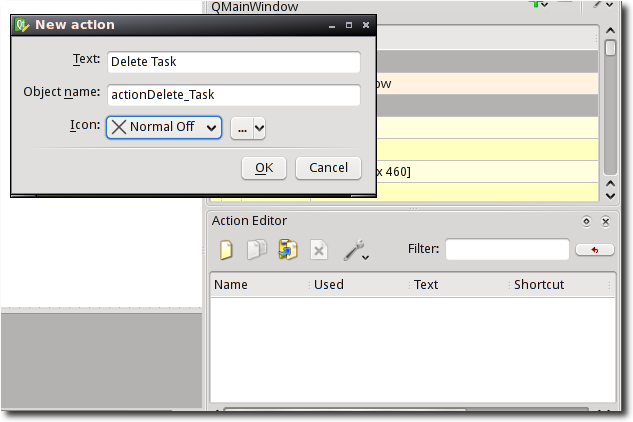Cancel the New action dialog
The width and height of the screenshot is (633, 422).
point(328,168)
